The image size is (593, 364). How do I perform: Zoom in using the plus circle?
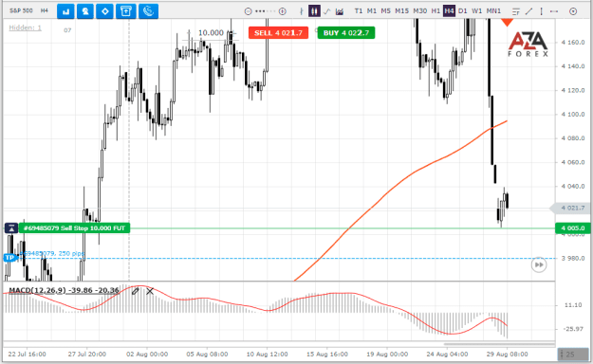point(283,11)
